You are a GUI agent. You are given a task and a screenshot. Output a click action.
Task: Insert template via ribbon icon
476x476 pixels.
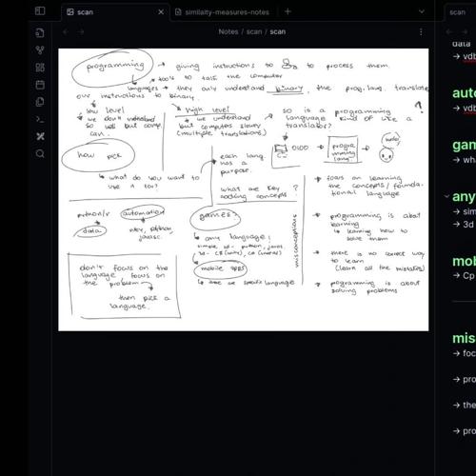point(40,102)
